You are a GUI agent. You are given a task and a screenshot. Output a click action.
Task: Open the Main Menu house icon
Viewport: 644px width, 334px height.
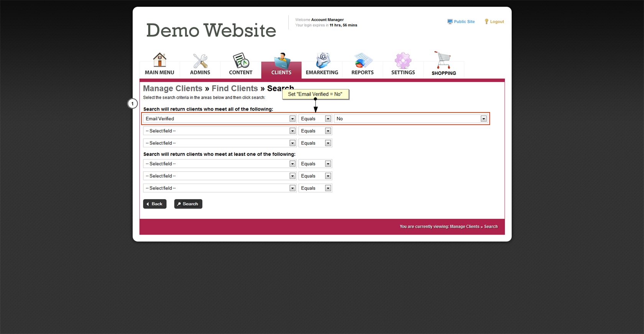(159, 60)
